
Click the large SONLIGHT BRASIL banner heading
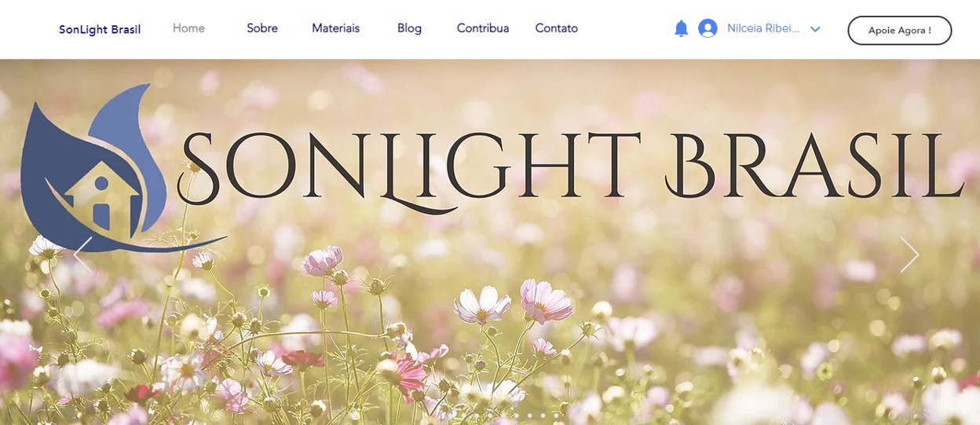[x=571, y=167]
